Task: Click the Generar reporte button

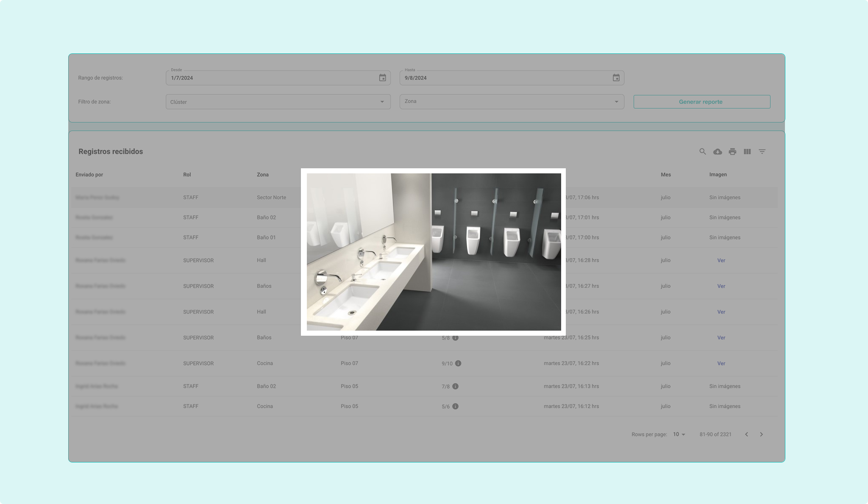Action: pos(701,102)
